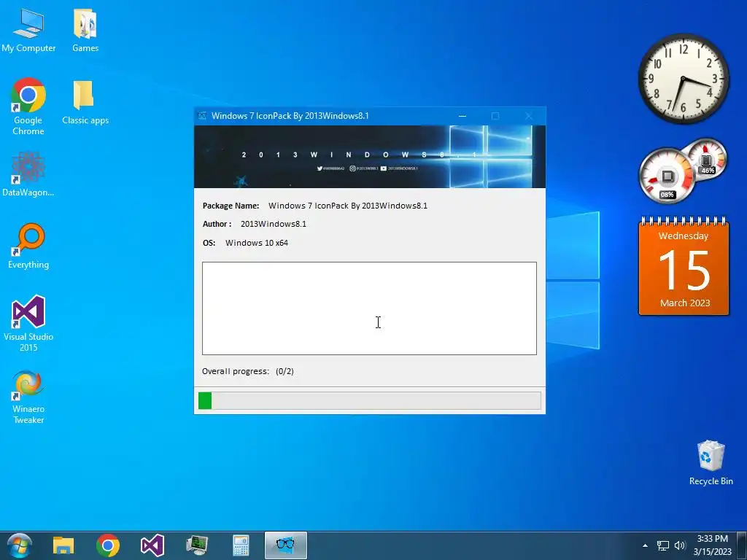
Task: Click the Package Name label text
Action: click(231, 206)
